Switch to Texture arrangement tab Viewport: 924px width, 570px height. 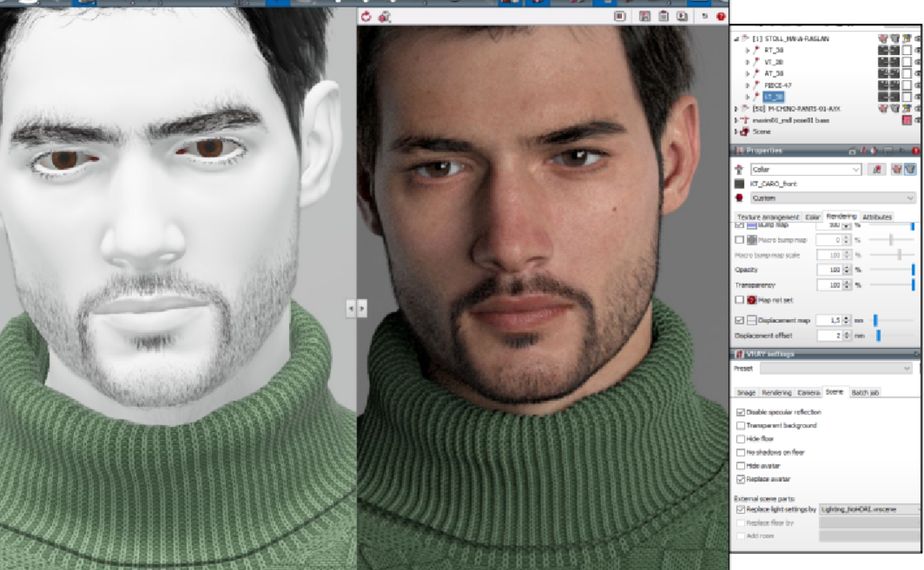point(768,218)
